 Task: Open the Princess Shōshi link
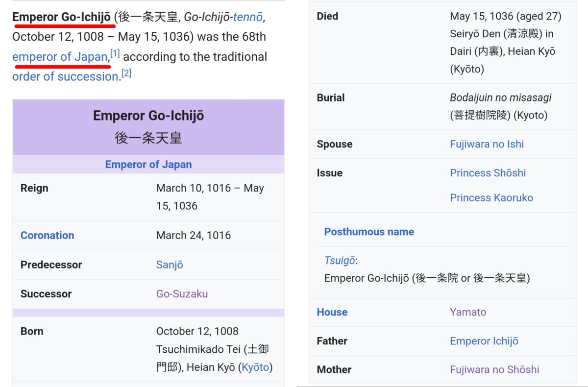[488, 173]
